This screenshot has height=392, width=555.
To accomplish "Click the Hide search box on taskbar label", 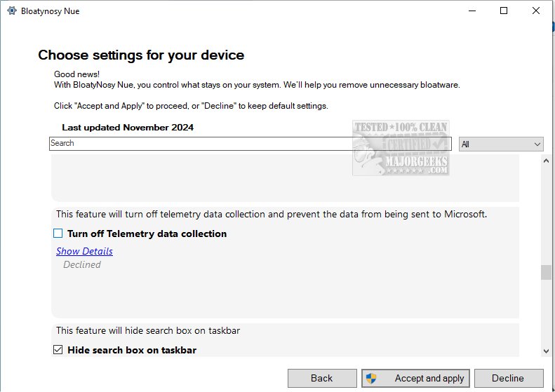I will point(132,350).
